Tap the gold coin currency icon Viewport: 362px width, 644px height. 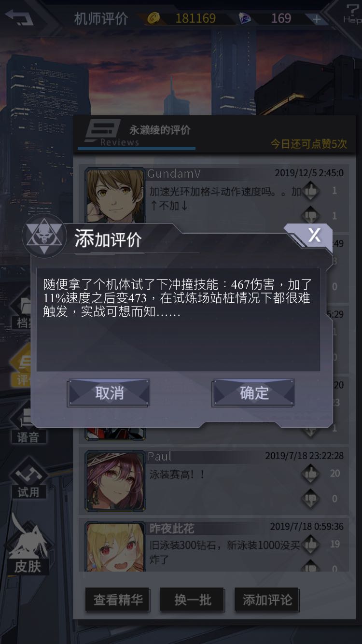153,19
